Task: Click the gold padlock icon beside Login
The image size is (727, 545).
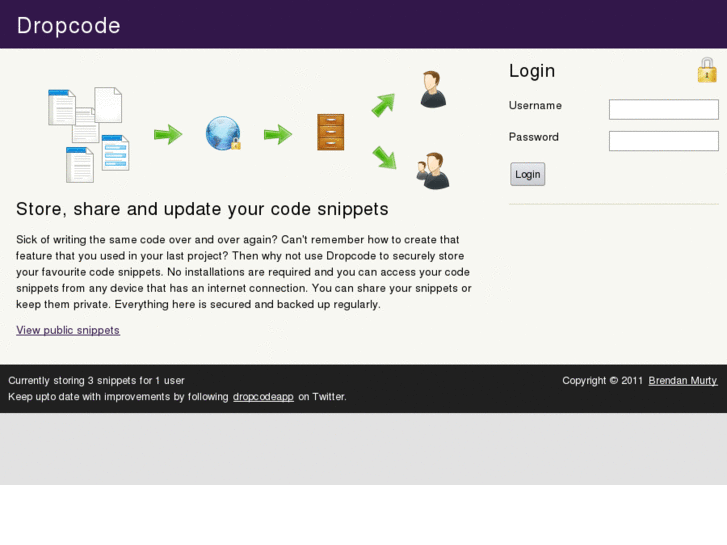Action: [707, 70]
